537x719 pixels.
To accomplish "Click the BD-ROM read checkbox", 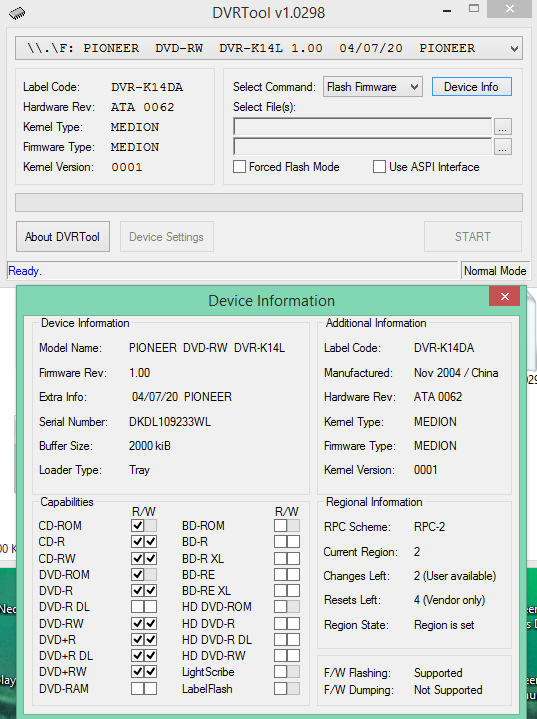I will click(280, 525).
